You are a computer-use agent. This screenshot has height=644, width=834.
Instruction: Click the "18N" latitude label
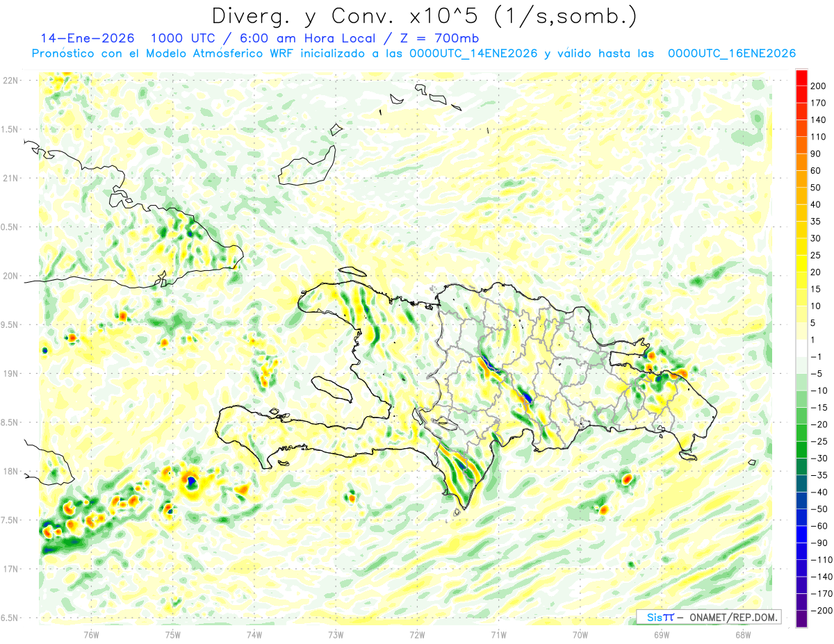[x=10, y=471]
